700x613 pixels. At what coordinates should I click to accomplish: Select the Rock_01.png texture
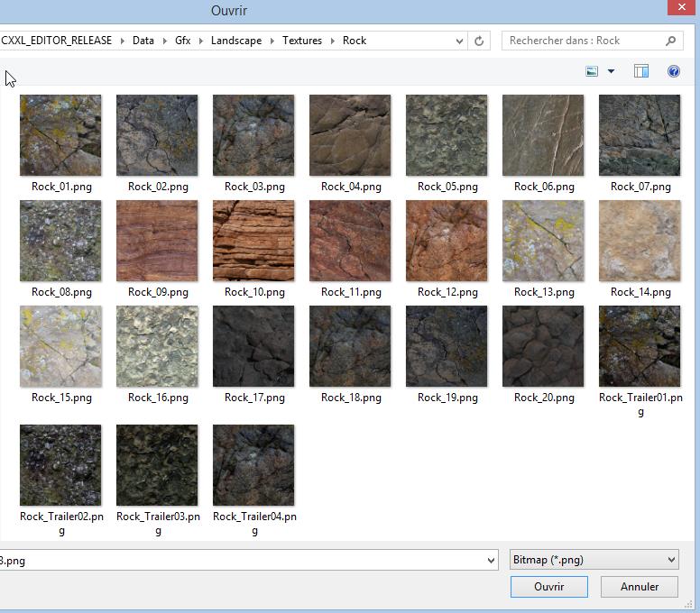tap(60, 136)
